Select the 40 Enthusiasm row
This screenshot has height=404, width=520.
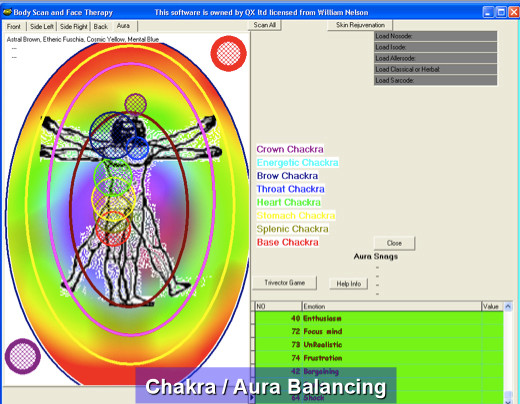[379, 318]
